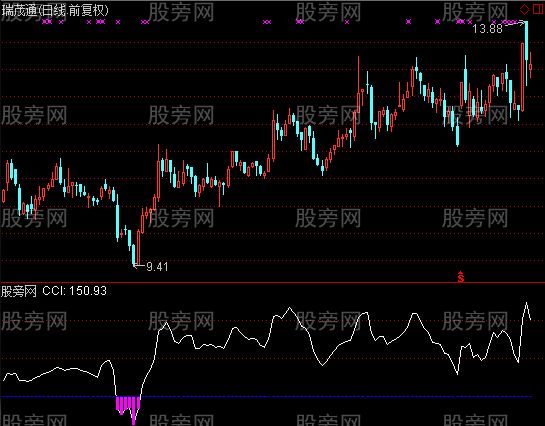The height and width of the screenshot is (426, 545).
Task: Click the red split-window square icon
Action: (537, 9)
